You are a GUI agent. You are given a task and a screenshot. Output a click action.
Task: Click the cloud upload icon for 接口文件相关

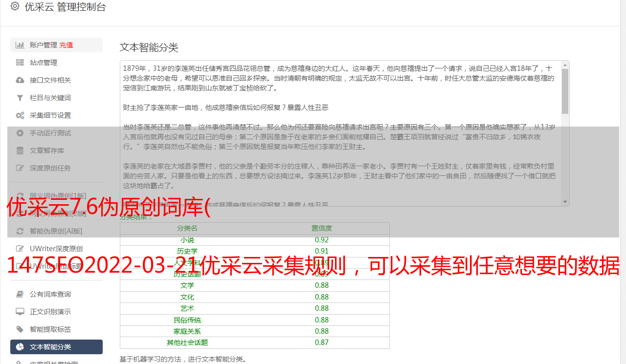pyautogui.click(x=20, y=80)
